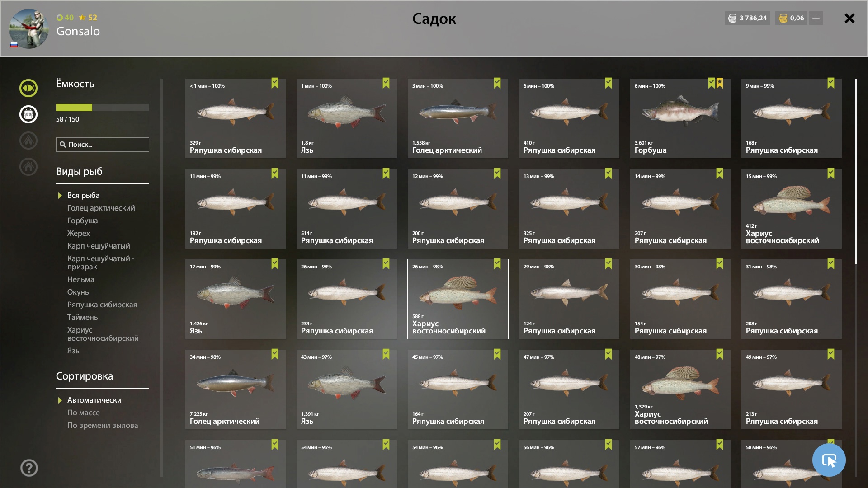Toggle bookmark on Горбуша 3,601 кг card
This screenshot has height=488, width=868.
click(x=712, y=83)
